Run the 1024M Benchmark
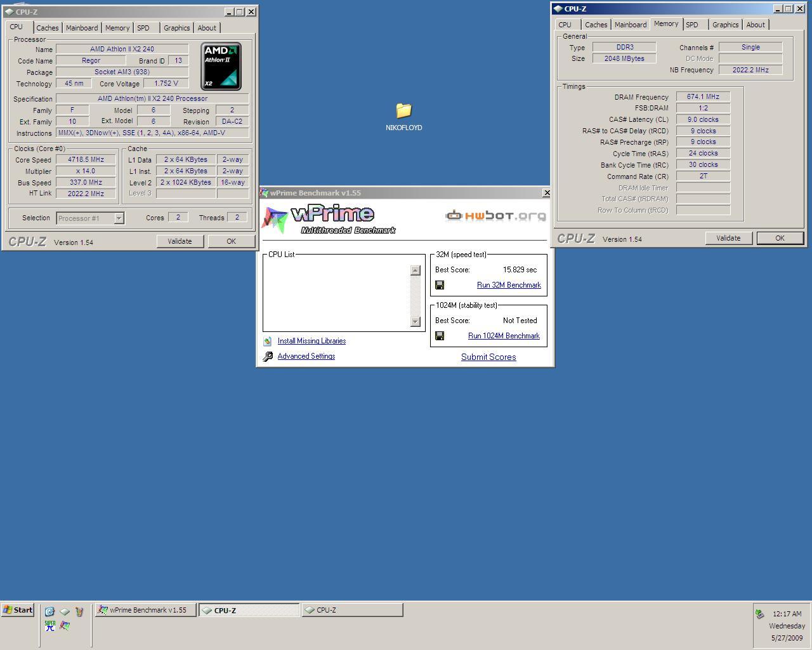Image resolution: width=812 pixels, height=650 pixels. click(x=504, y=336)
